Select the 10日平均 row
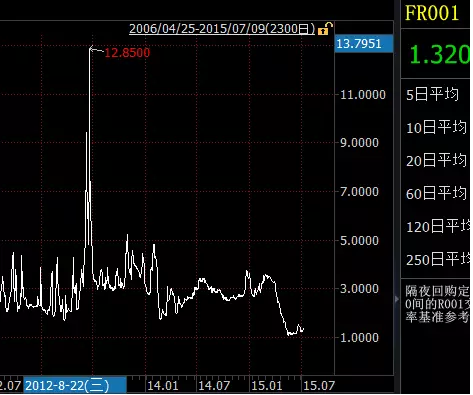Viewport: 473px width, 395px height. (436, 127)
